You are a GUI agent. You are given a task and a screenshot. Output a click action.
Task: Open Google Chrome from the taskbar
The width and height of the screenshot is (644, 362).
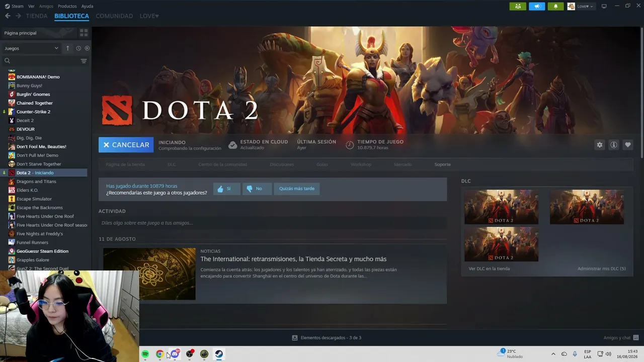[159, 354]
